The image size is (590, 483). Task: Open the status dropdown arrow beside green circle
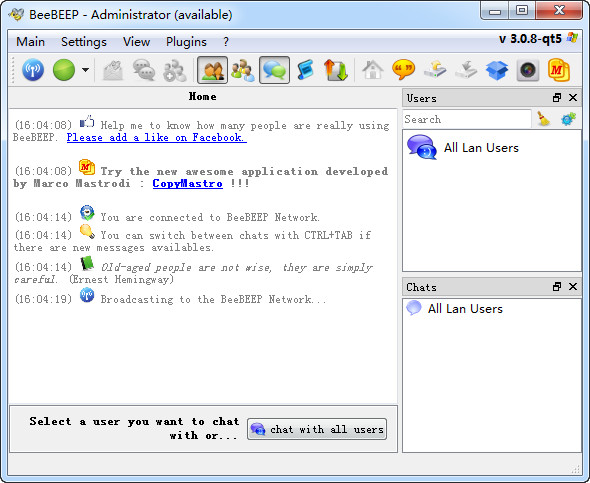pos(85,70)
